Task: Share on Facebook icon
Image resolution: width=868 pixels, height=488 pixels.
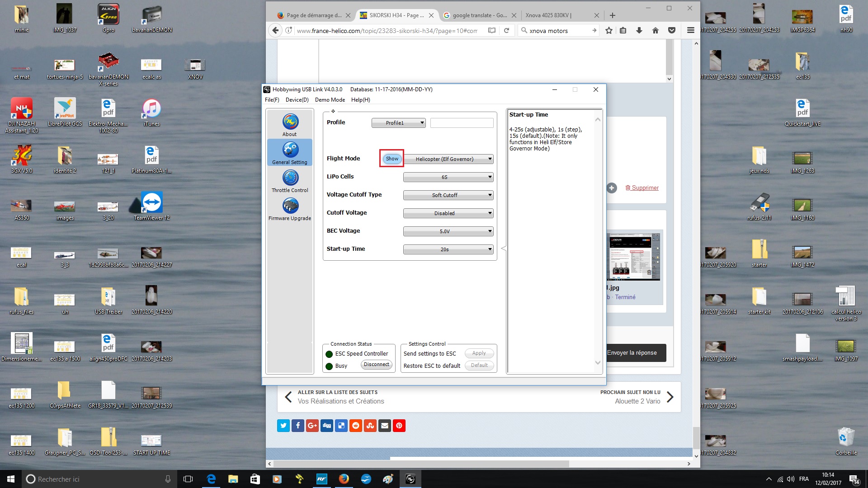Action: coord(298,426)
